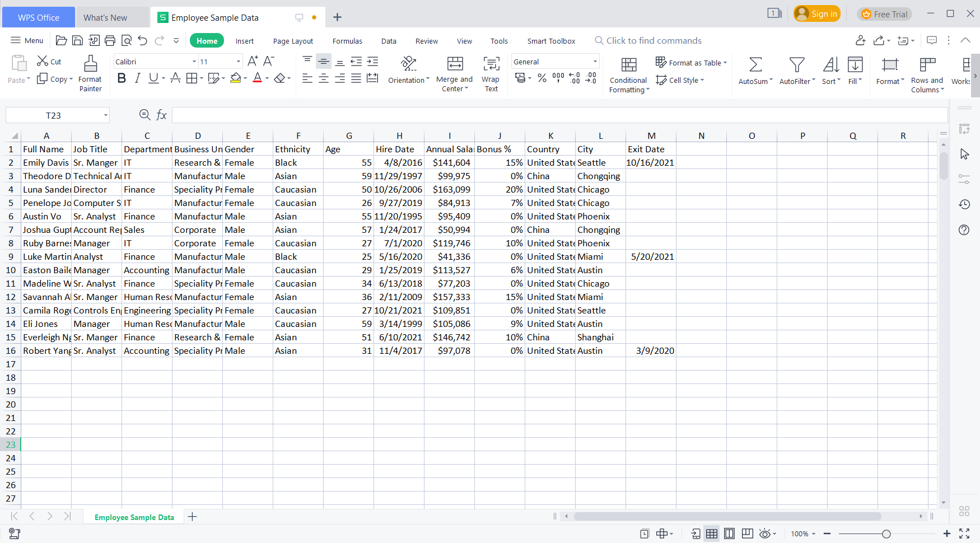
Task: Switch to the Formulas ribbon tab
Action: click(347, 40)
